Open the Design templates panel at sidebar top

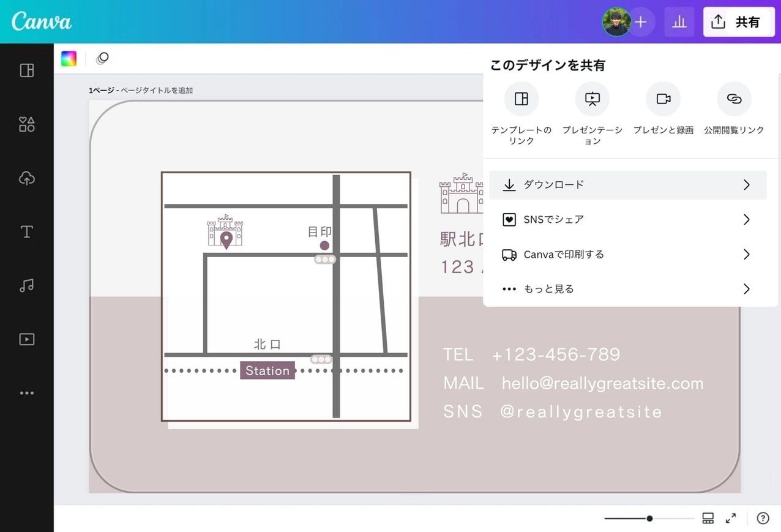tap(27, 70)
